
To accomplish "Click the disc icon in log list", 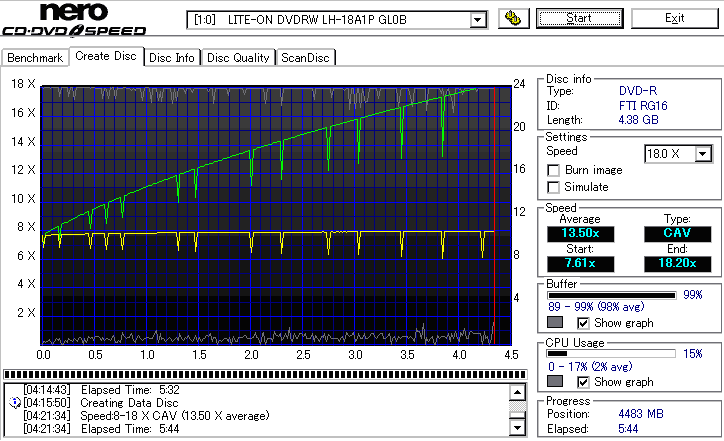I will (15, 403).
